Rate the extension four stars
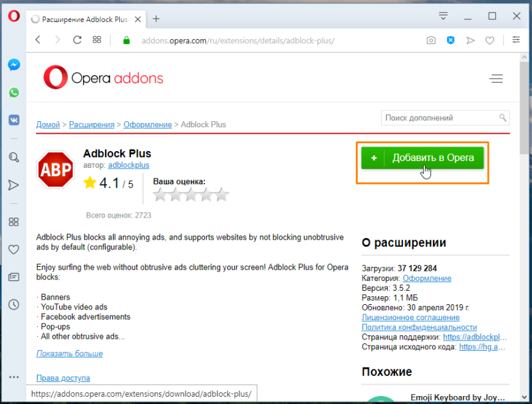 [x=206, y=194]
